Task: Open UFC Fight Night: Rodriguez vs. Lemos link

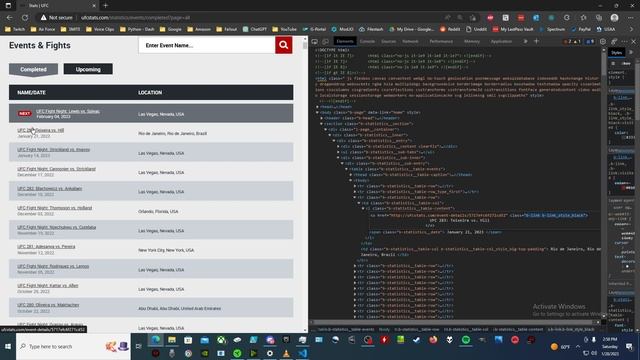Action: click(x=53, y=266)
